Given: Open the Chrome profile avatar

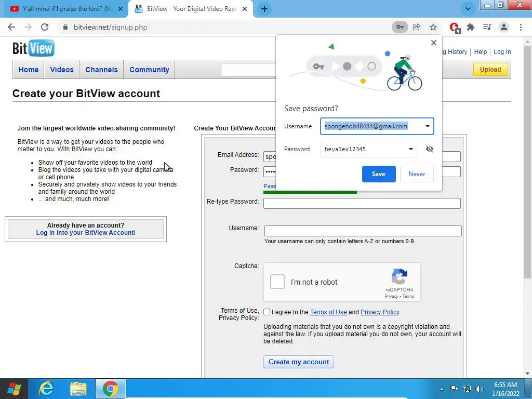Looking at the screenshot, I should coord(504,27).
